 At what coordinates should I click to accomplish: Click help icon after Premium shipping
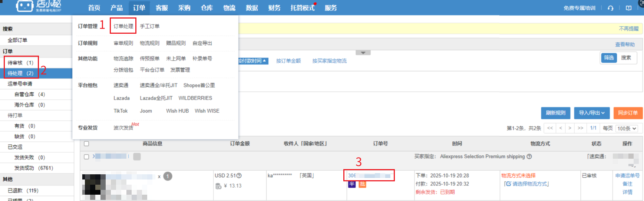(529, 156)
